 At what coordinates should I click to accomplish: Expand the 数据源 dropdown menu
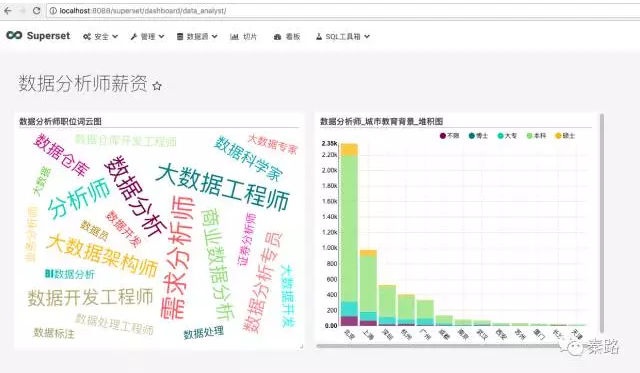(x=197, y=37)
